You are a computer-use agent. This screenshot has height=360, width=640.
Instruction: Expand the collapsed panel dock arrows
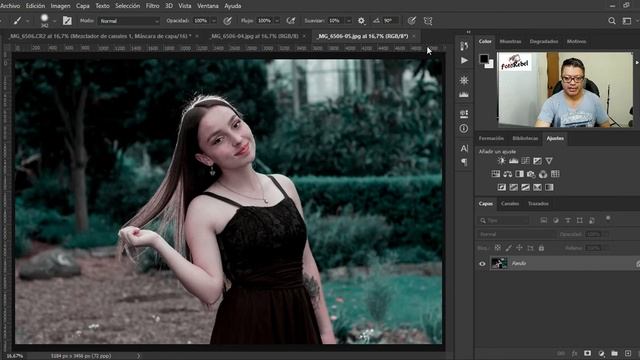(468, 32)
